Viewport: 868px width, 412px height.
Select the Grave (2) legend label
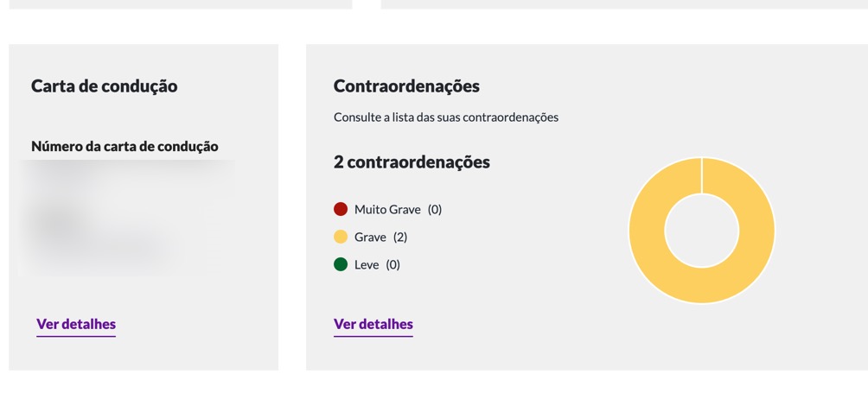pos(370,237)
